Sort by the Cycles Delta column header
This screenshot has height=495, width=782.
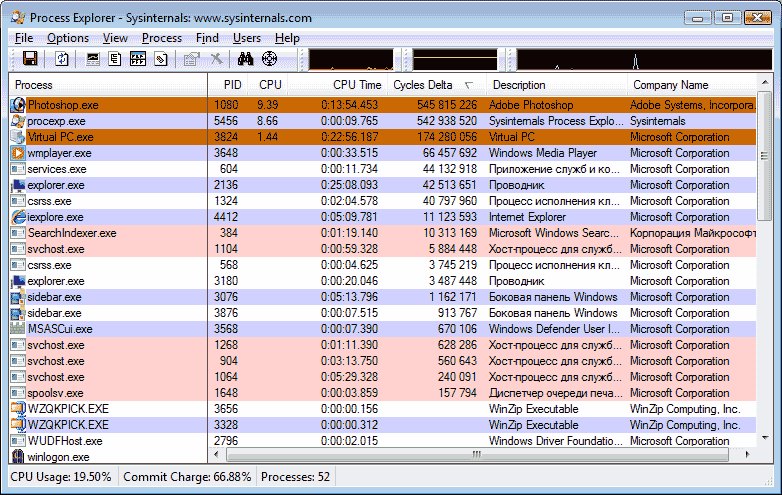point(436,85)
